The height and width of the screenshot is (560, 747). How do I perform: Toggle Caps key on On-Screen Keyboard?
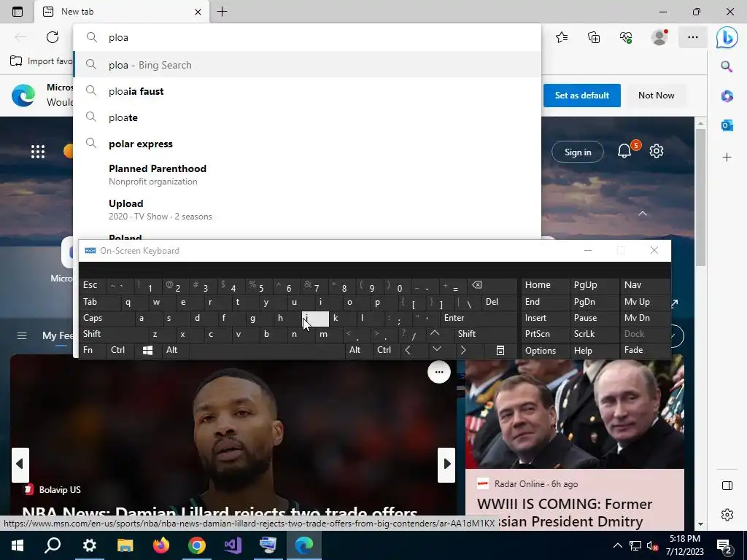point(107,318)
